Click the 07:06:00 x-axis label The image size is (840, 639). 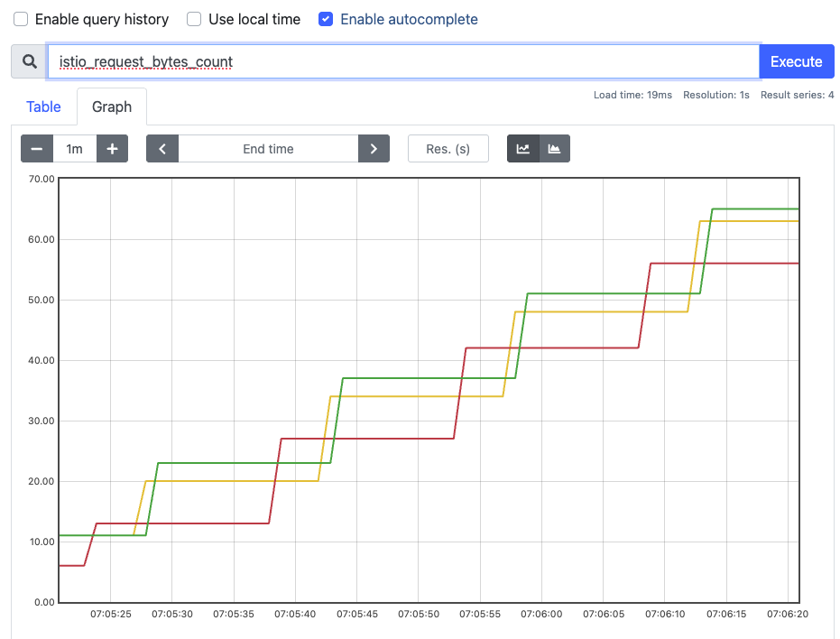pos(541,615)
